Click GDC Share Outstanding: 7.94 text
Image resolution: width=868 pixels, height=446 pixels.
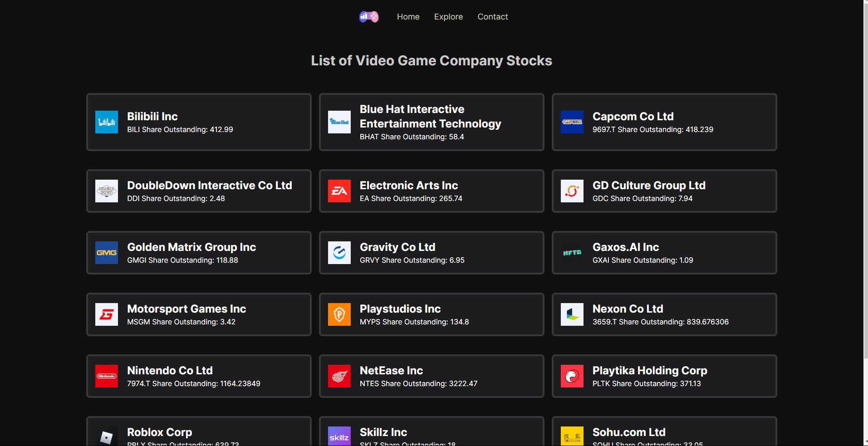tap(642, 199)
